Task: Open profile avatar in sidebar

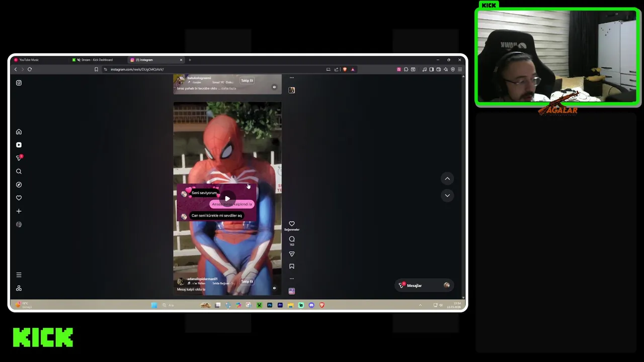Action: click(19, 224)
